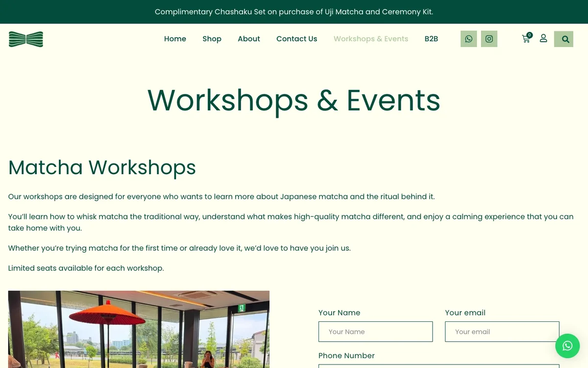The width and height of the screenshot is (588, 368).
Task: Click the workshop photo with red umbrella
Action: [x=139, y=329]
